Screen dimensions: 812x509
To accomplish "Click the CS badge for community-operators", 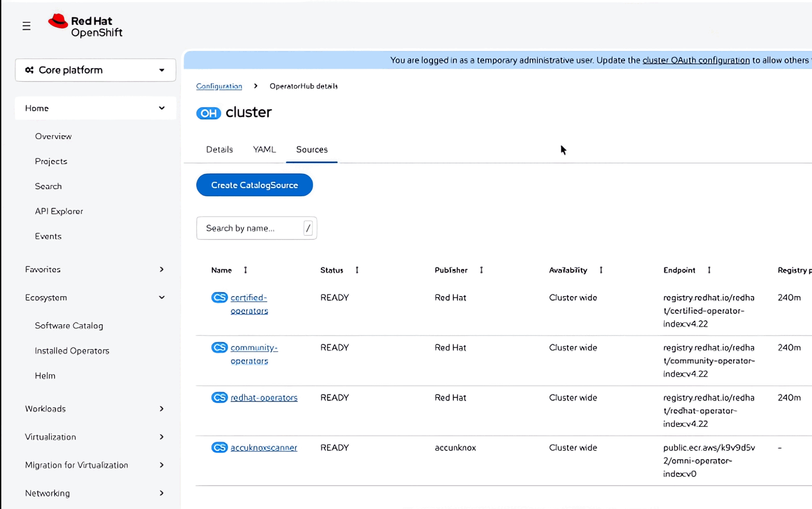I will tap(220, 347).
